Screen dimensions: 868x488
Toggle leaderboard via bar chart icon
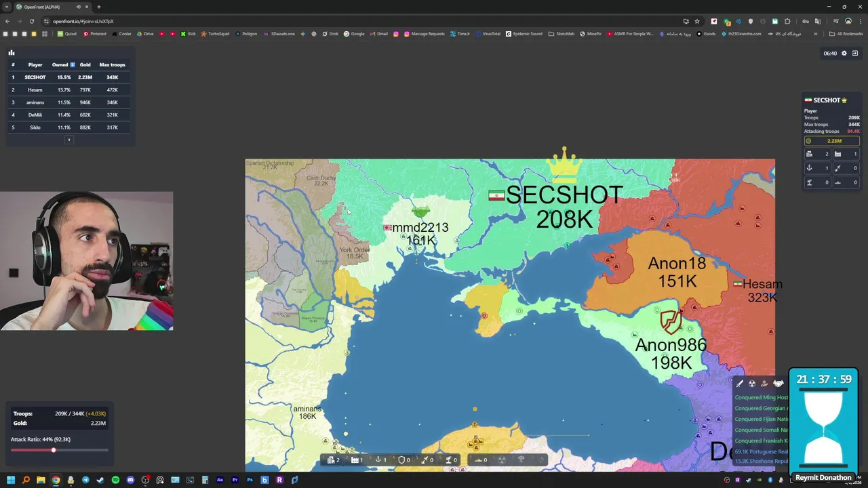pyautogui.click(x=12, y=52)
